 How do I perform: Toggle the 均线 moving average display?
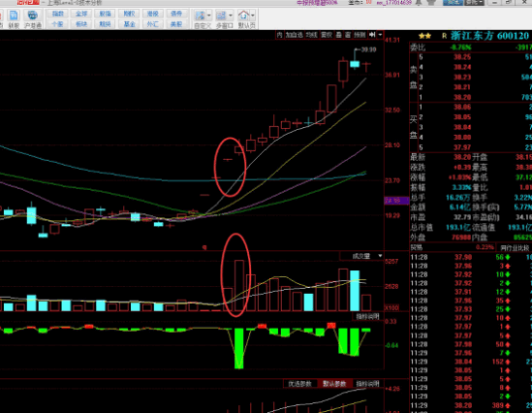click(311, 35)
